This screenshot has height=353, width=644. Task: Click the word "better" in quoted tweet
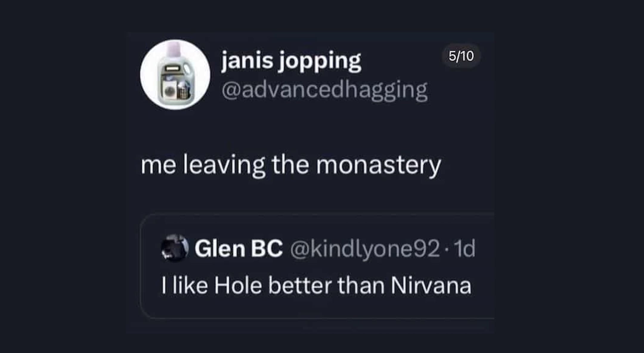(x=300, y=286)
